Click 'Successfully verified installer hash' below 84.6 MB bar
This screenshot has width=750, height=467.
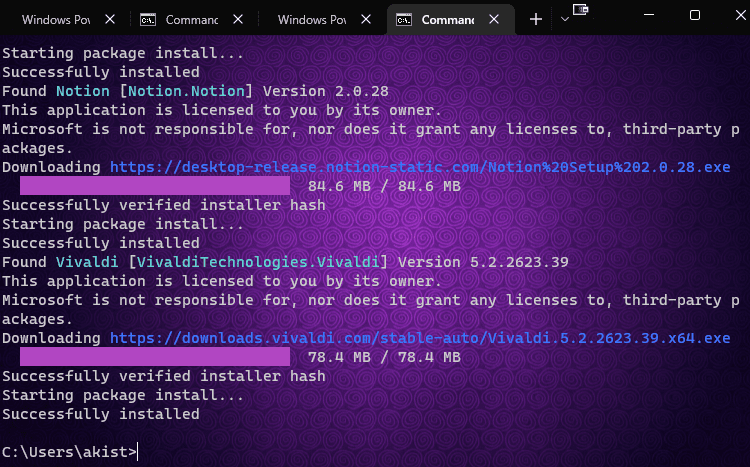pyautogui.click(x=164, y=205)
